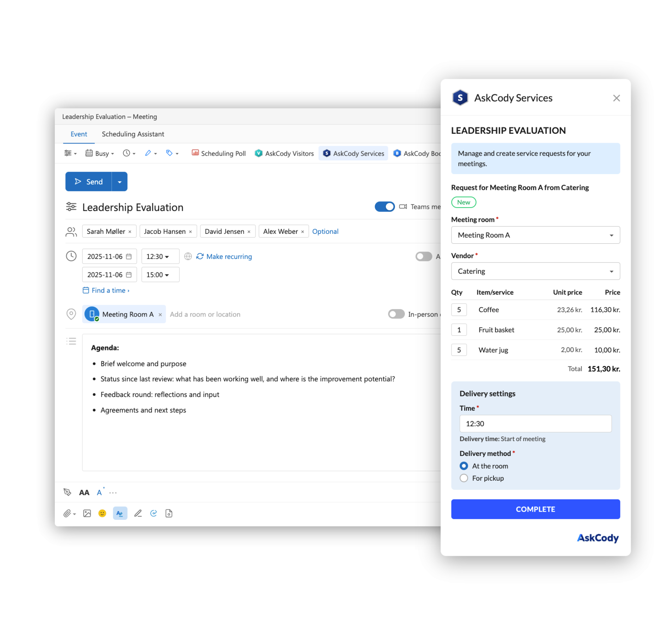Attach a file with the paperclip icon
Screen dimensions: 672x635
(x=70, y=514)
